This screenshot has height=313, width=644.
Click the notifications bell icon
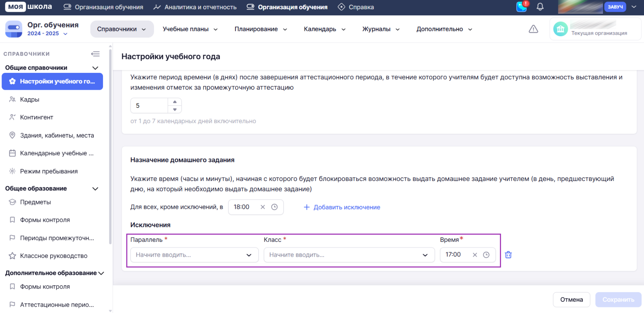click(x=540, y=7)
